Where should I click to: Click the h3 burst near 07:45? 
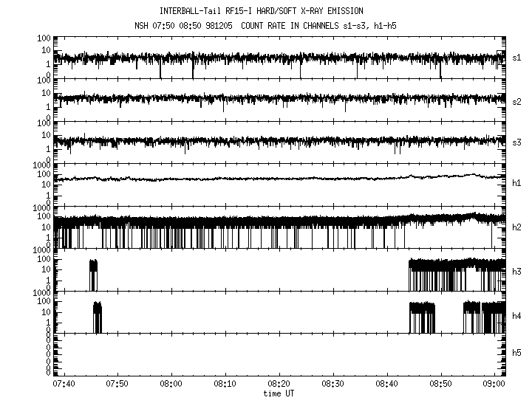[93, 273]
